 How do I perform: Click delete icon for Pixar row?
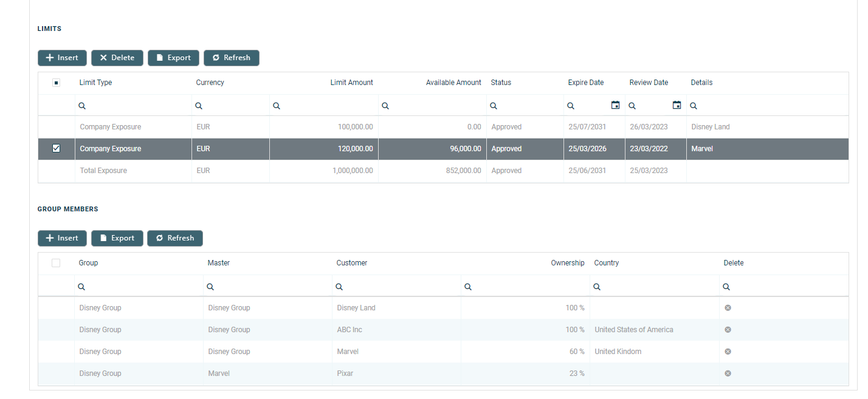728,373
